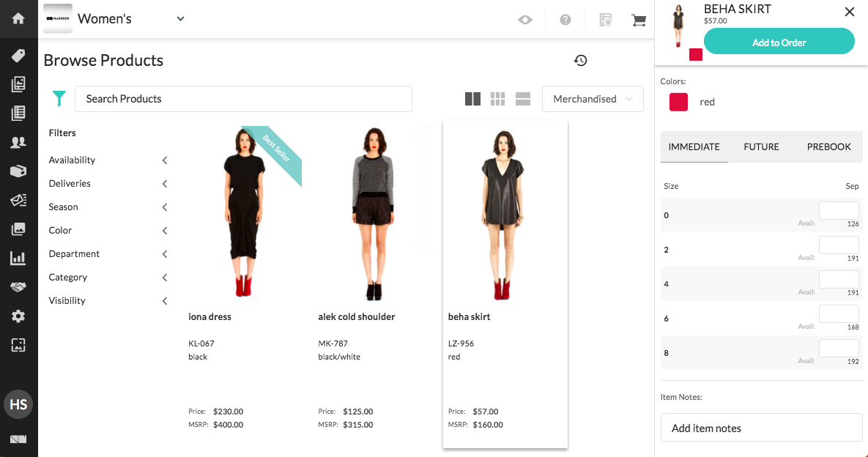This screenshot has width=868, height=457.
Task: Switch to the PREBOOK tab
Action: [828, 146]
